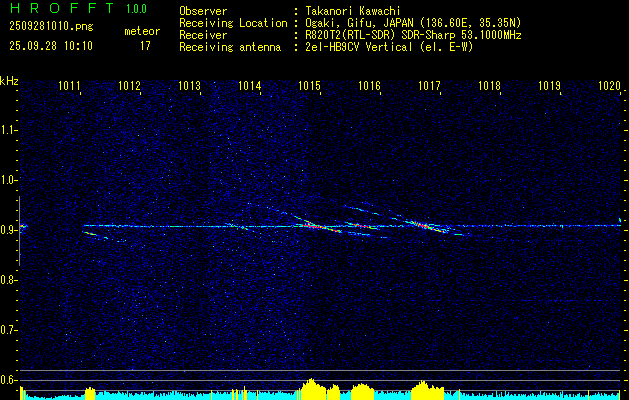Image resolution: width=629 pixels, height=400 pixels.
Task: Select observer name Takanori Kawachi
Action: tap(353, 11)
